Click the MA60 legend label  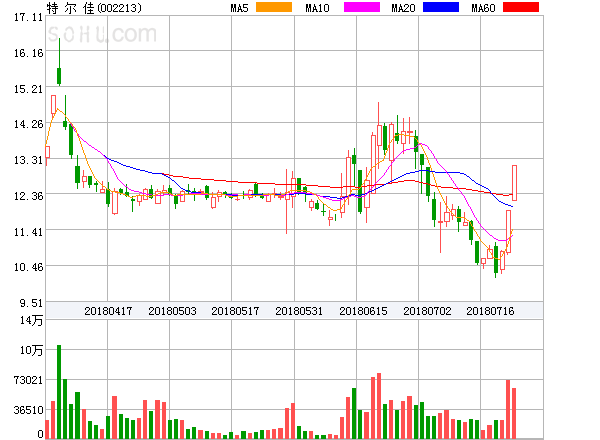(483, 8)
